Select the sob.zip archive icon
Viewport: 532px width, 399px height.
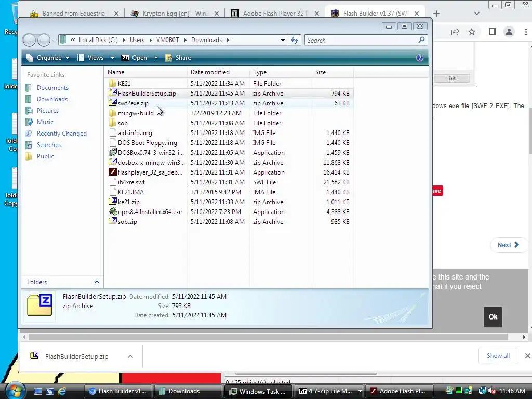(113, 221)
